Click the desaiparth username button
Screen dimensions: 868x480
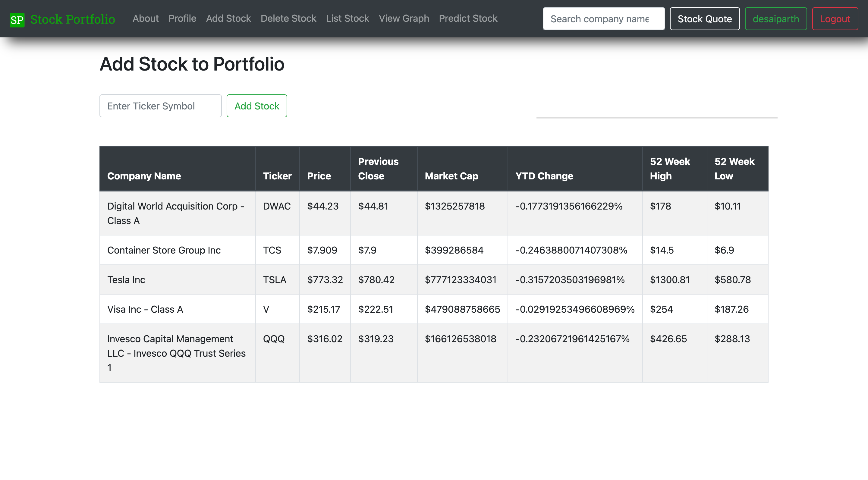tap(775, 19)
